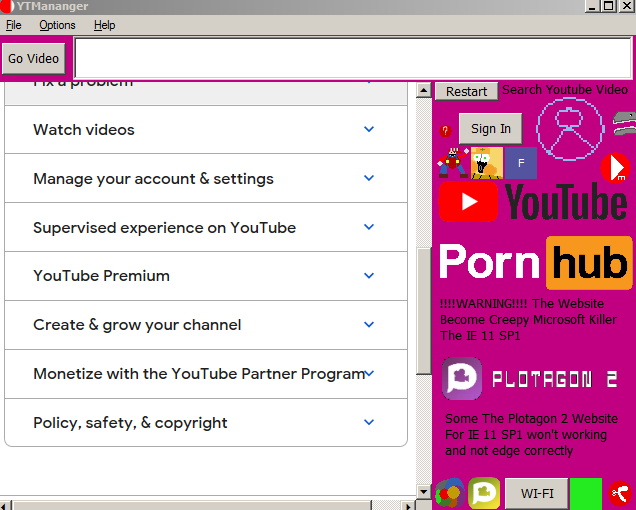Image resolution: width=636 pixels, height=510 pixels.
Task: Click the PLOTAGON 2 title text
Action: [x=554, y=379]
